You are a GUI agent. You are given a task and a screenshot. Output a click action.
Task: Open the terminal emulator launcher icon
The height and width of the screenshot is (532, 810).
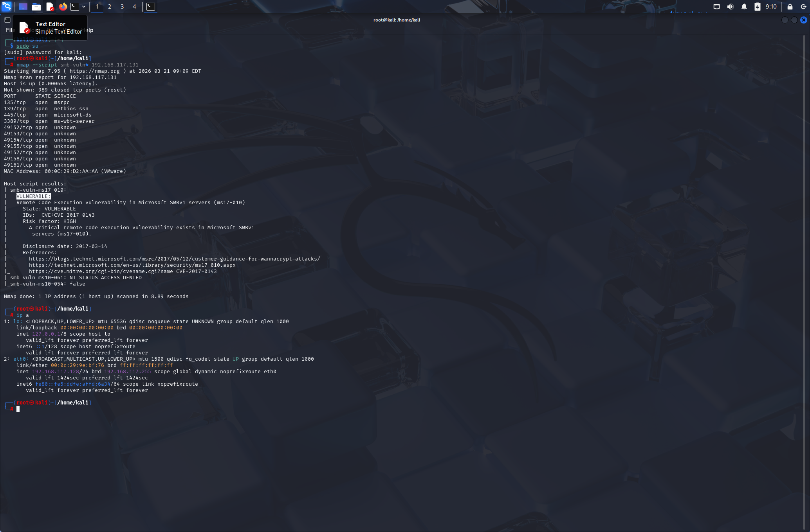click(x=75, y=7)
